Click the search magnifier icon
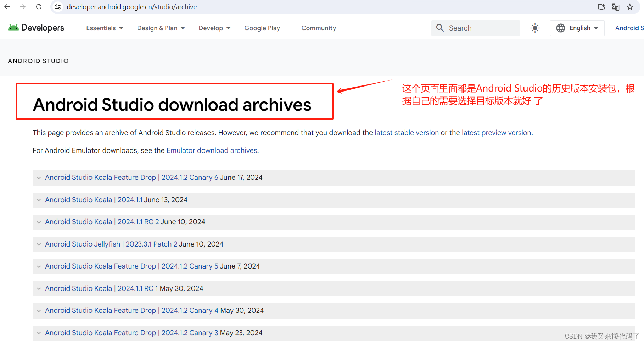This screenshot has width=644, height=343. (x=440, y=28)
